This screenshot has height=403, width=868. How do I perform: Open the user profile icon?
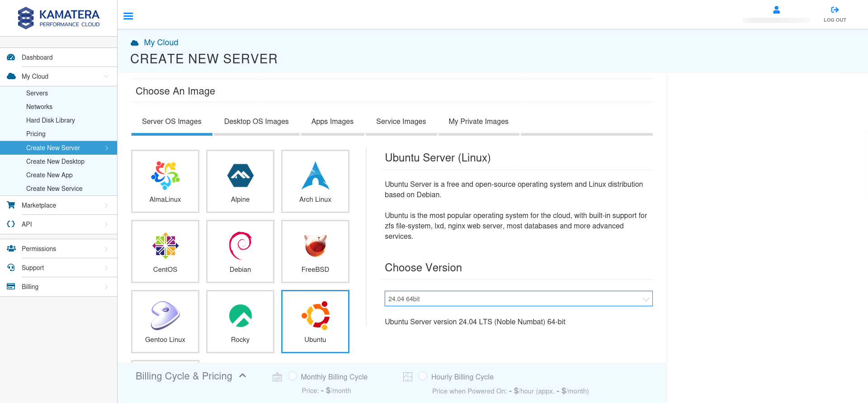point(776,9)
